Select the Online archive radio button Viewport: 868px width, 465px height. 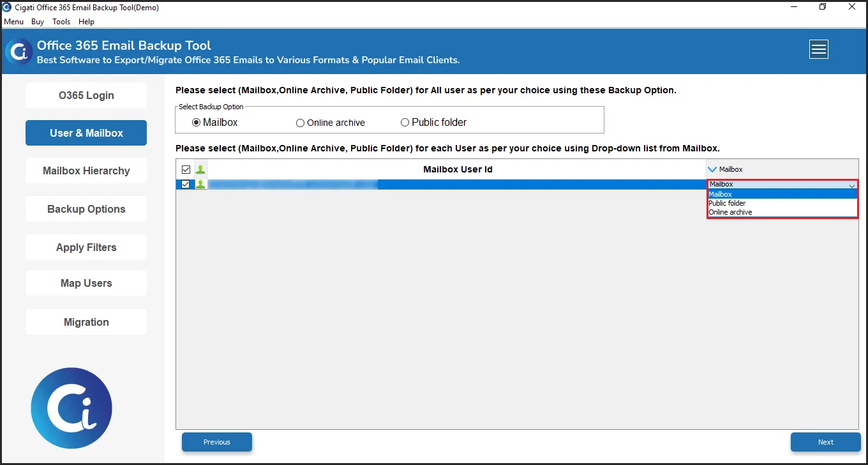coord(300,123)
